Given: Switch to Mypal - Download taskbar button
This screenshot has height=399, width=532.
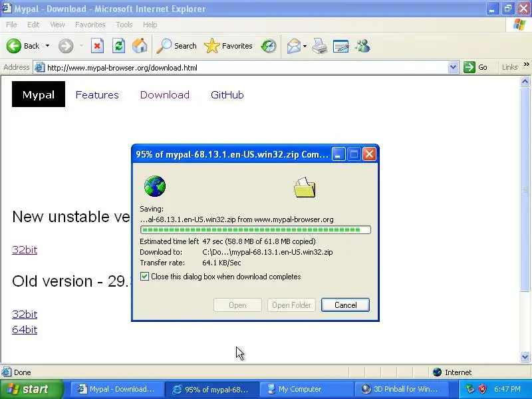Looking at the screenshot, I should click(x=117, y=389).
